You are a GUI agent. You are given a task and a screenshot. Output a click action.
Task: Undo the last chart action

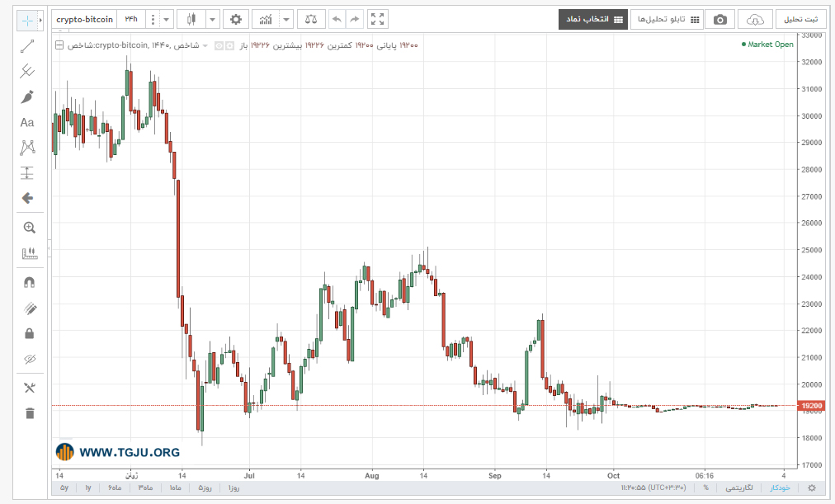(337, 20)
